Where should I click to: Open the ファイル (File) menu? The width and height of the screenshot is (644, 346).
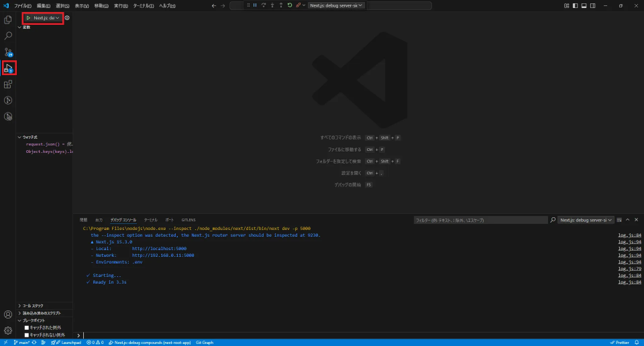click(23, 6)
